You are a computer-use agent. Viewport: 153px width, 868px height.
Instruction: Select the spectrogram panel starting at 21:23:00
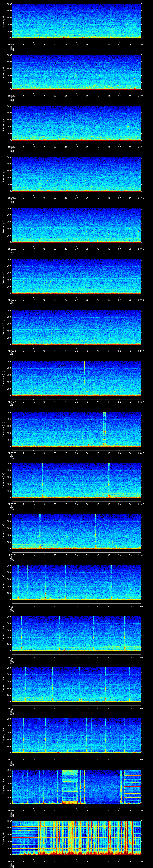76,123
